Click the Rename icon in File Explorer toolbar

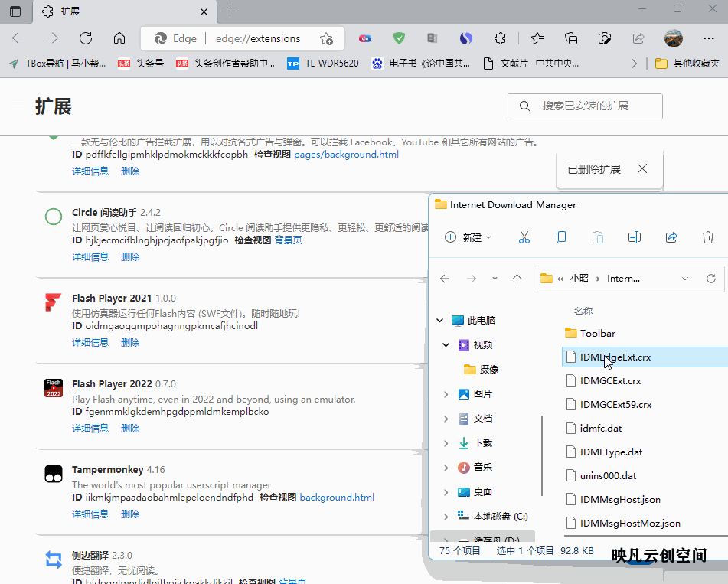(x=634, y=238)
